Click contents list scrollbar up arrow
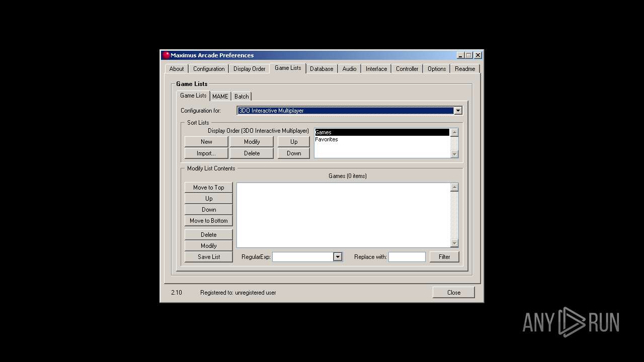Image resolution: width=644 pixels, height=362 pixels. click(454, 187)
